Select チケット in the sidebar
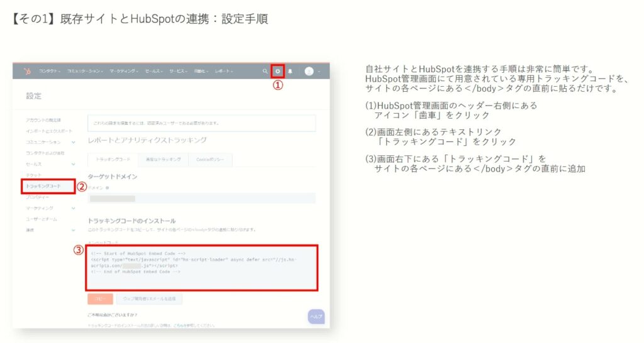The width and height of the screenshot is (644, 343). pos(34,175)
